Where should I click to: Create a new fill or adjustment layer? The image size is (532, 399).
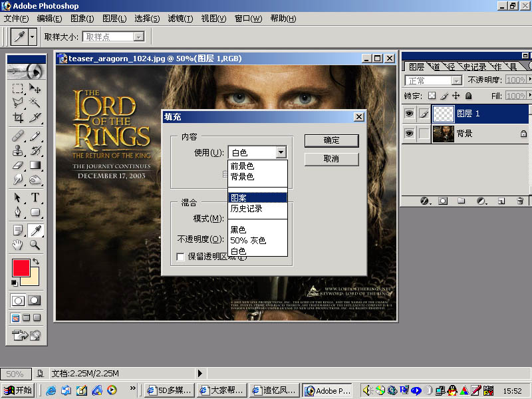tap(481, 201)
